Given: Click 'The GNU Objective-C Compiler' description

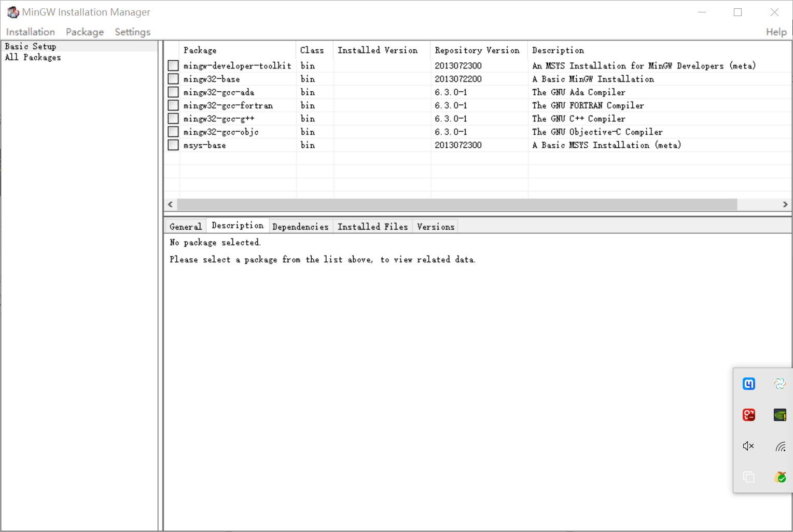Looking at the screenshot, I should pyautogui.click(x=597, y=132).
